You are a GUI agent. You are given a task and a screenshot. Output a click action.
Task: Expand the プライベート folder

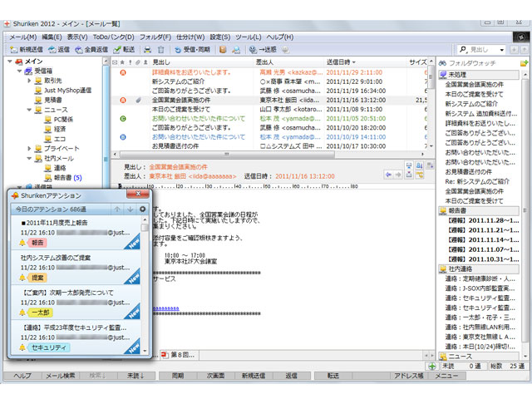click(x=29, y=149)
